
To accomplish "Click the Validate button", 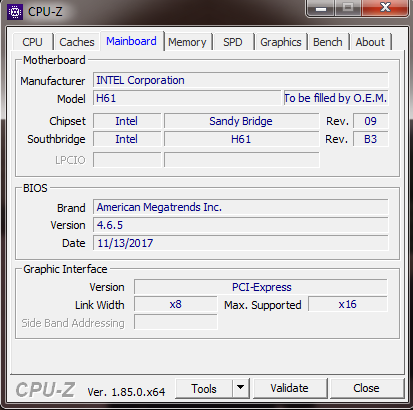I will click(x=289, y=388).
